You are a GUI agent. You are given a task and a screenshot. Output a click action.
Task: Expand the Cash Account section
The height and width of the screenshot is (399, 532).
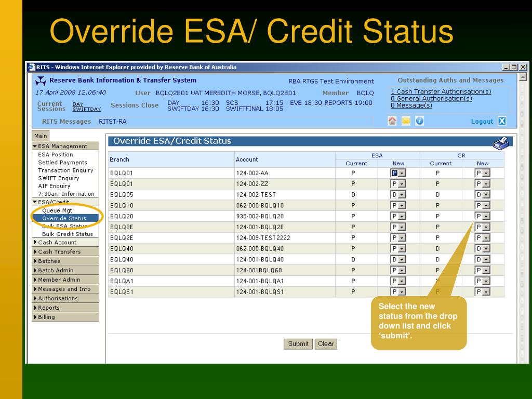click(x=65, y=242)
